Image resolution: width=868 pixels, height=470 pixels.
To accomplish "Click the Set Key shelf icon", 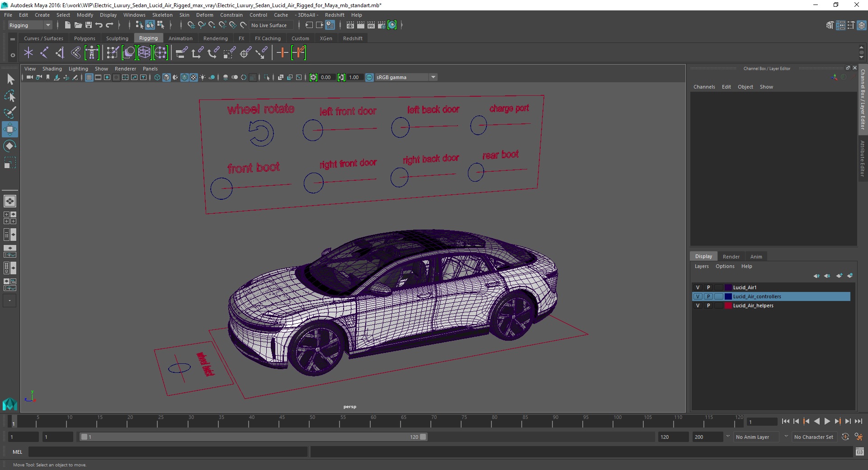I will (x=282, y=53).
